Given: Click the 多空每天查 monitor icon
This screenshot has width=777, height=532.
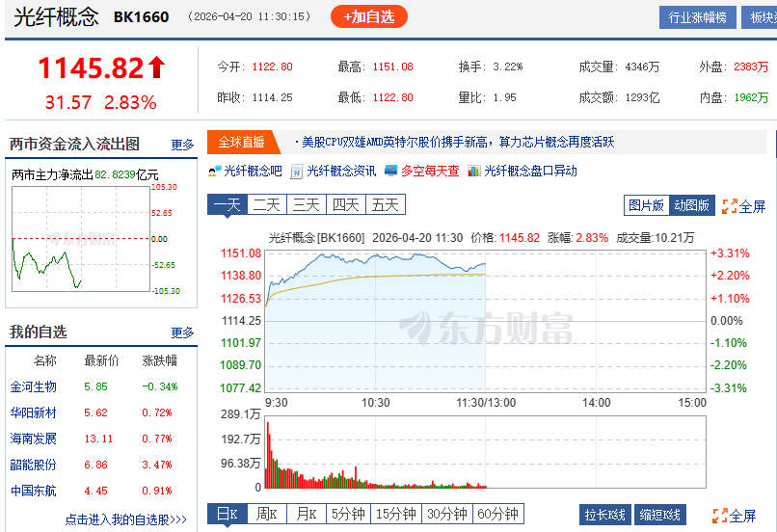Looking at the screenshot, I should [x=391, y=172].
